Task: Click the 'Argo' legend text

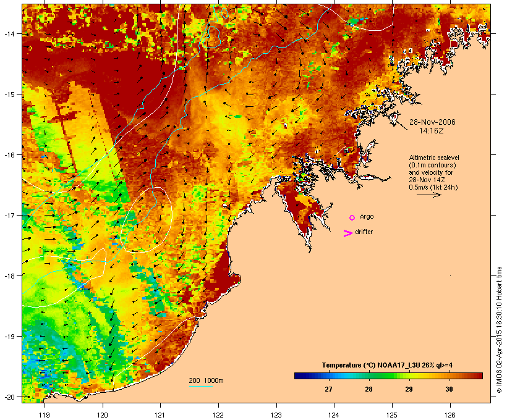Action: [x=367, y=216]
